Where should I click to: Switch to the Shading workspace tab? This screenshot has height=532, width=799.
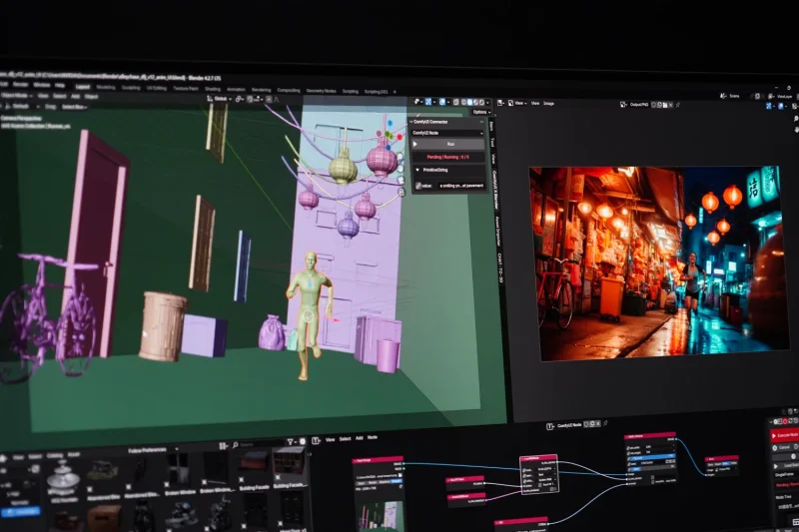213,89
